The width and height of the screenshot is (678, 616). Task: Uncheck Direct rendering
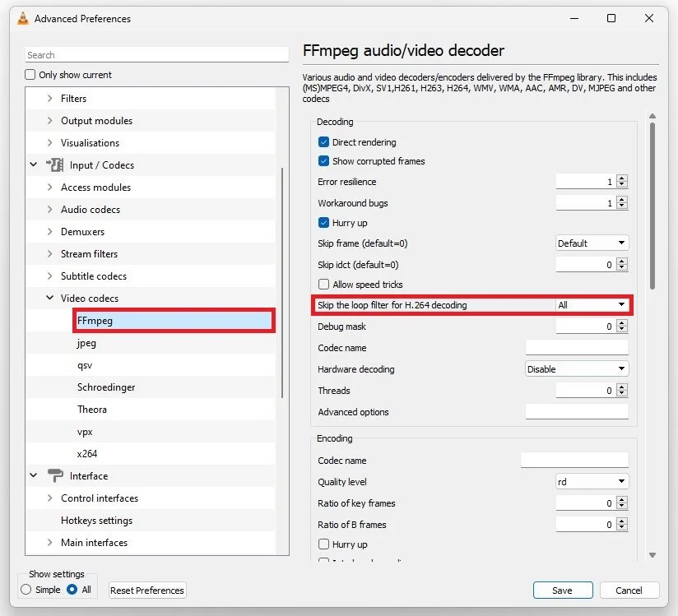[323, 141]
